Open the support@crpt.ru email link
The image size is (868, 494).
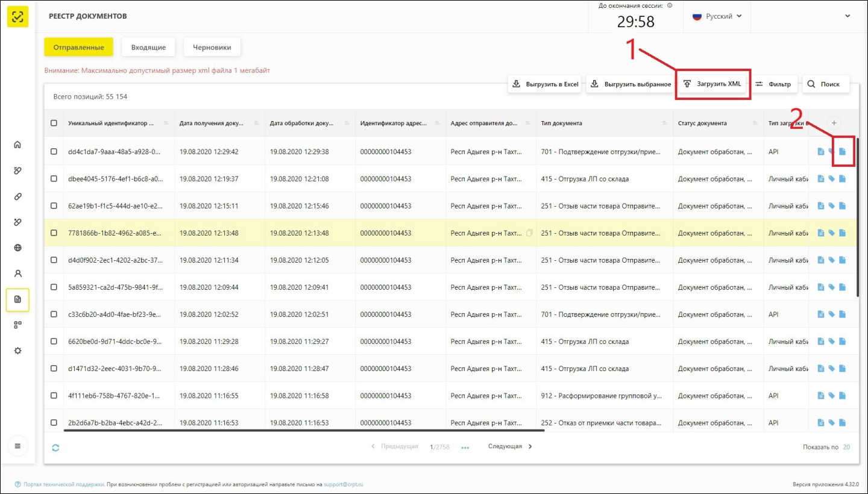tap(344, 484)
